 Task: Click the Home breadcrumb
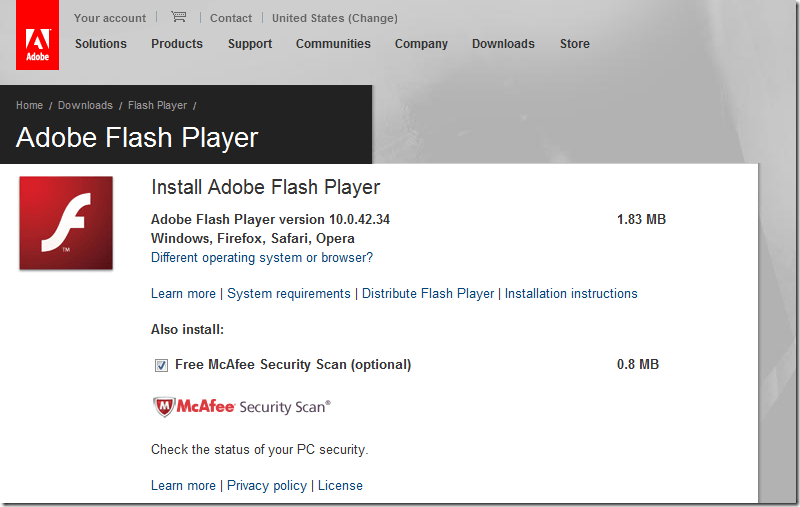tap(29, 105)
